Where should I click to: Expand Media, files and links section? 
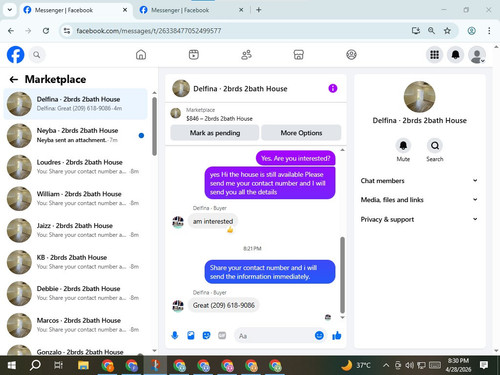[419, 200]
